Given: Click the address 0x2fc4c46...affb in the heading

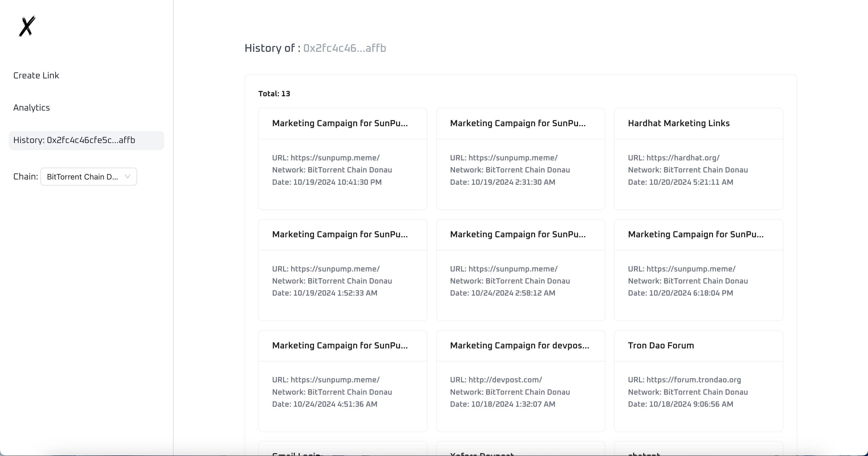Looking at the screenshot, I should pos(344,48).
